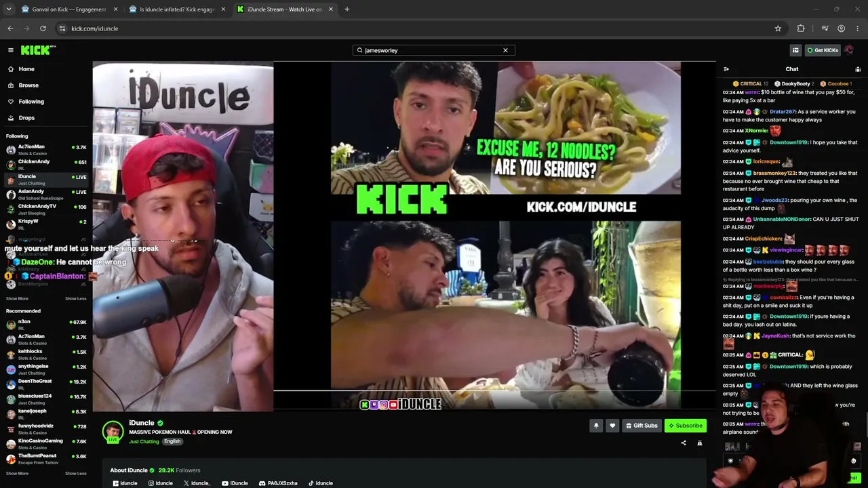Click the English language tag
This screenshot has width=868, height=488.
tap(172, 442)
